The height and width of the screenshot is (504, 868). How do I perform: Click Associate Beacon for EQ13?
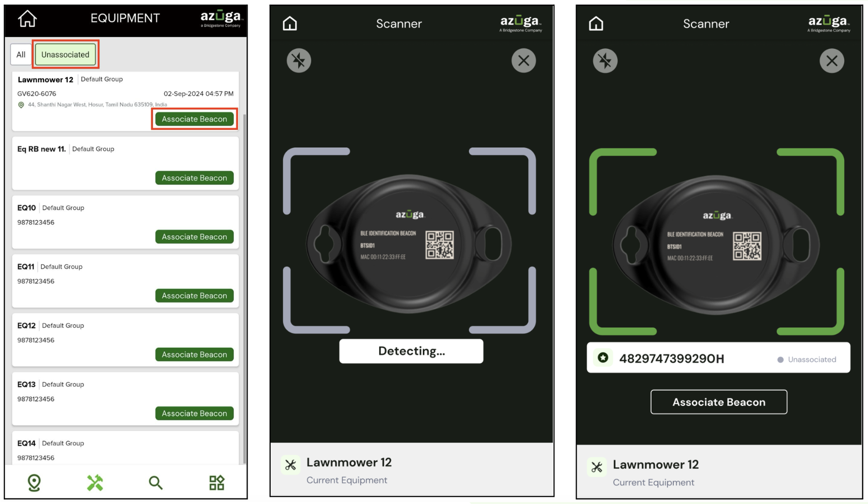click(194, 413)
